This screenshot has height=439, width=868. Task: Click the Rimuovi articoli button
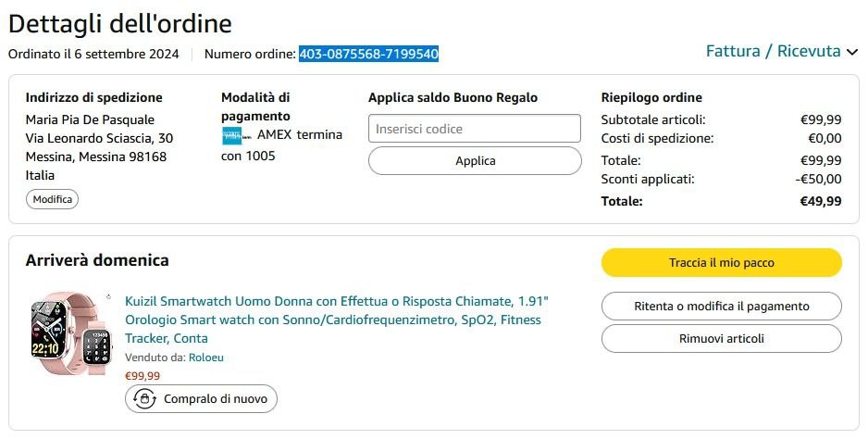click(721, 339)
